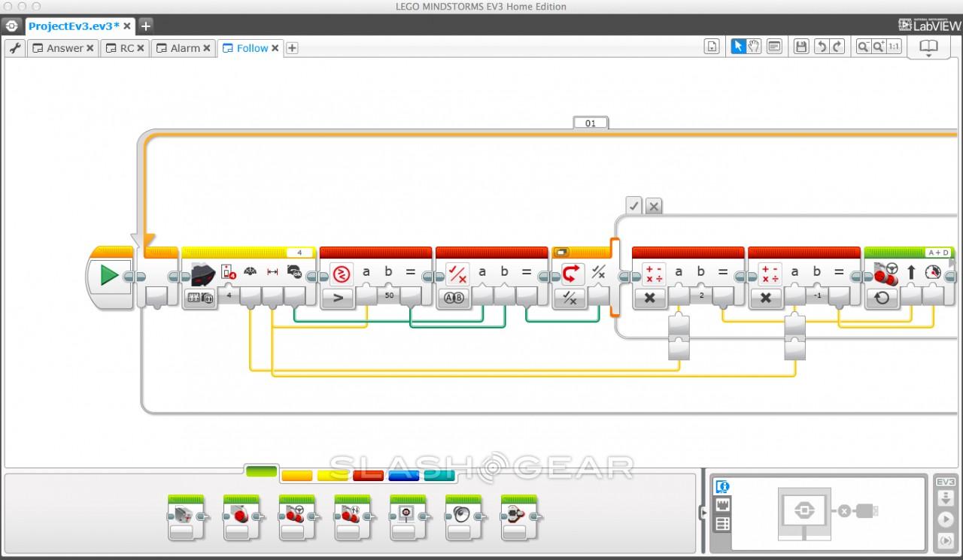
Task: Switch the case to the False X
Action: coord(654,205)
